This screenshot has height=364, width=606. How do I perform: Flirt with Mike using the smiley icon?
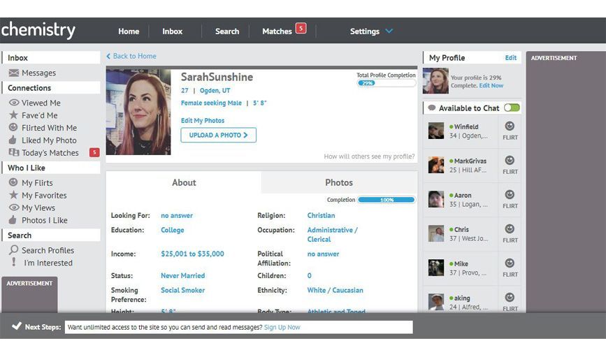tap(510, 263)
